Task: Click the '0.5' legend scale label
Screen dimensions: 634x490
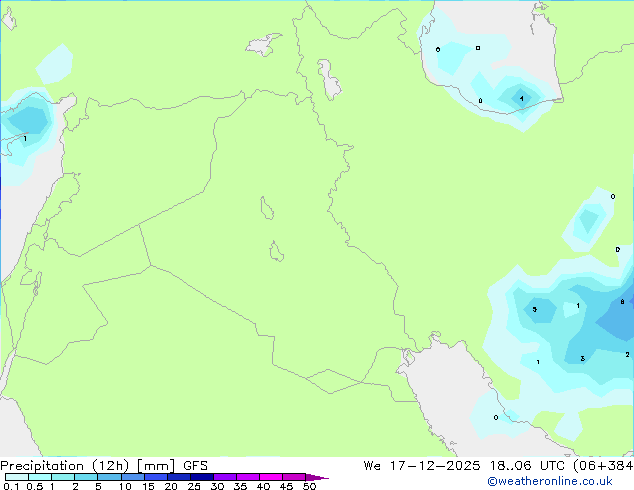Action: [34, 486]
